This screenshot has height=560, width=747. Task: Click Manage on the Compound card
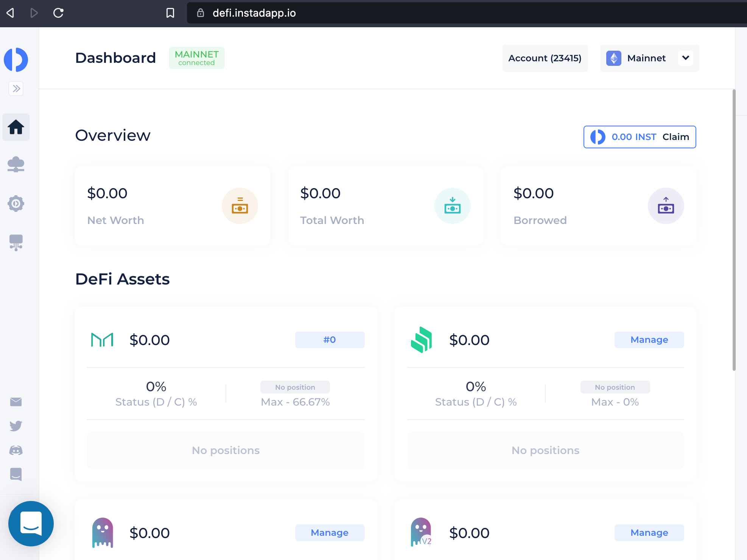(649, 340)
